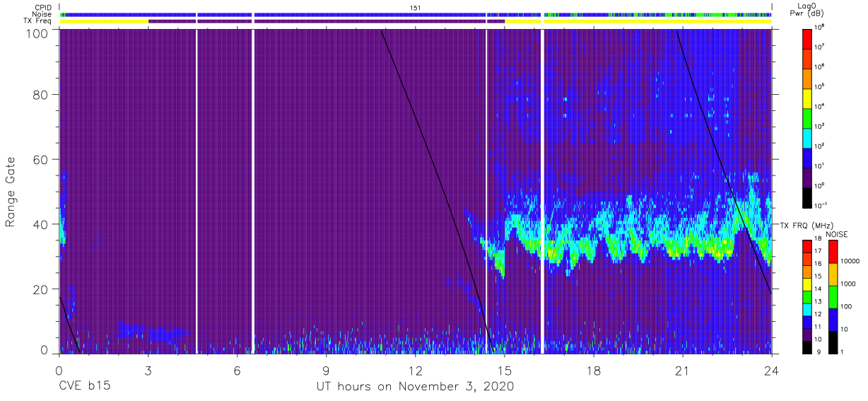Click the CPID value '151'
The image size is (868, 401).
416,7
